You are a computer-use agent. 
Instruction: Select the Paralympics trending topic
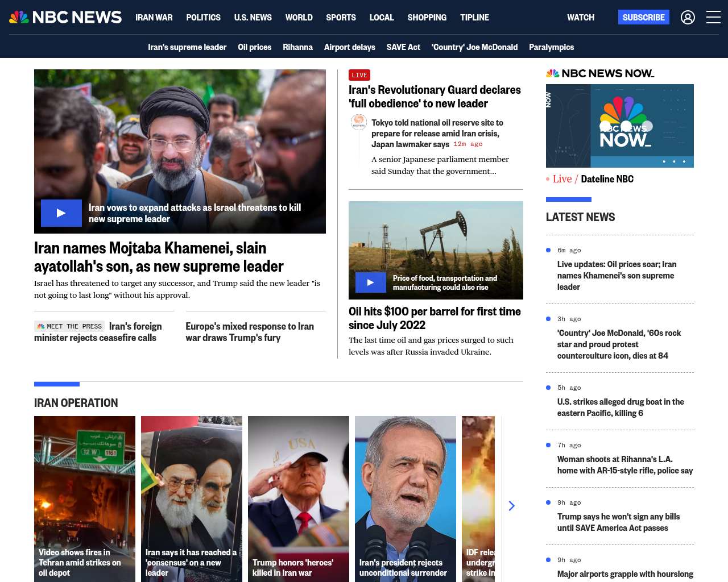pos(551,47)
